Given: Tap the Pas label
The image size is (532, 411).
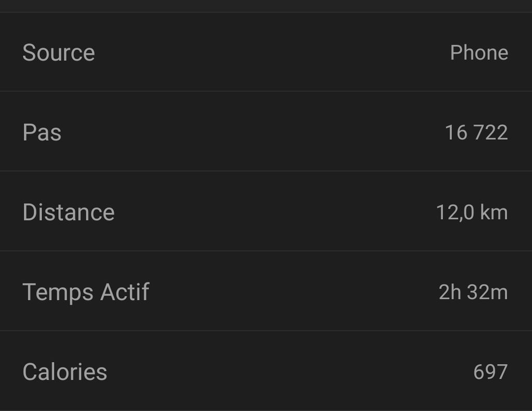Looking at the screenshot, I should coord(42,132).
